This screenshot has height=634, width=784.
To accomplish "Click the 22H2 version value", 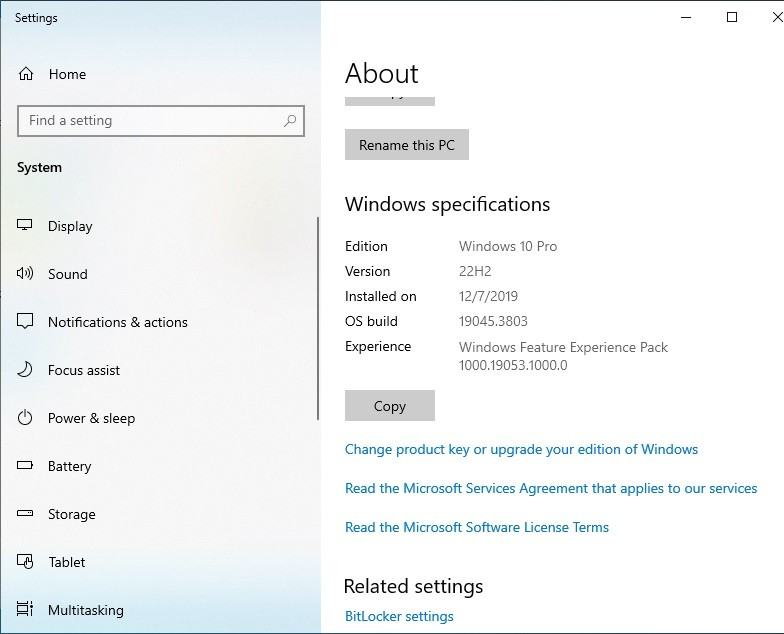I will pos(475,271).
